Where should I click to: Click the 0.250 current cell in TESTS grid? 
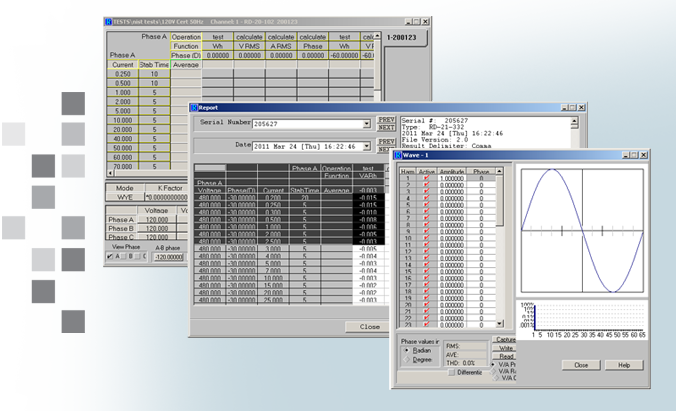point(122,74)
